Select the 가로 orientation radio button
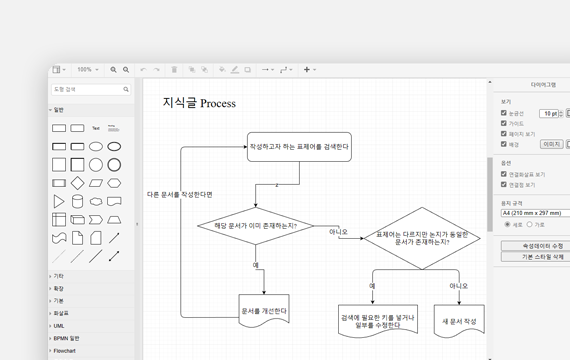Viewport: 570px width, 360px height. coord(529,224)
